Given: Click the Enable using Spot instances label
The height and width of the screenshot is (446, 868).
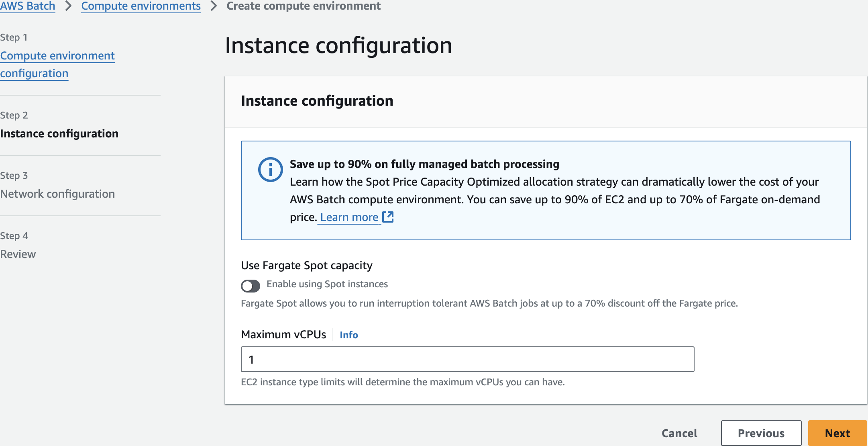Looking at the screenshot, I should pyautogui.click(x=327, y=284).
